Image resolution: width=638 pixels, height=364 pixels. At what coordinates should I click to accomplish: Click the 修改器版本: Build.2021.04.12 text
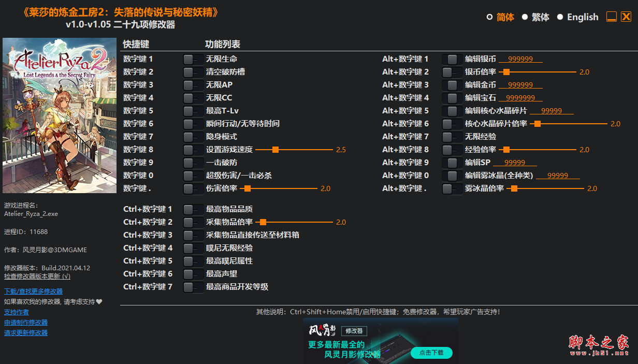tap(47, 268)
